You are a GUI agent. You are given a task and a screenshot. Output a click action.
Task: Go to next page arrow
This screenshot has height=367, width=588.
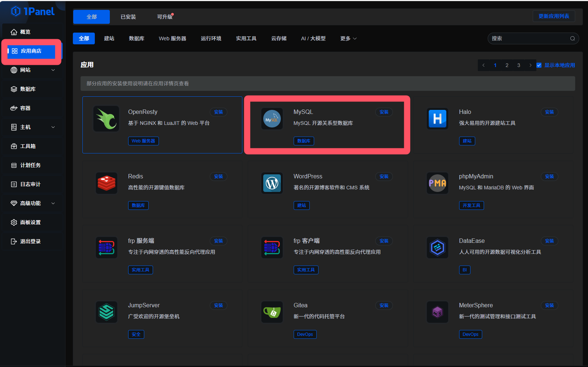coord(530,65)
